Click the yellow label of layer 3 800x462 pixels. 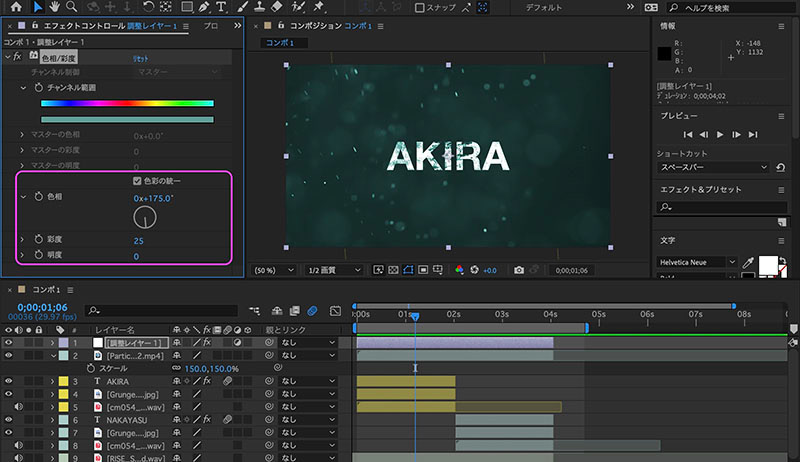(63, 381)
